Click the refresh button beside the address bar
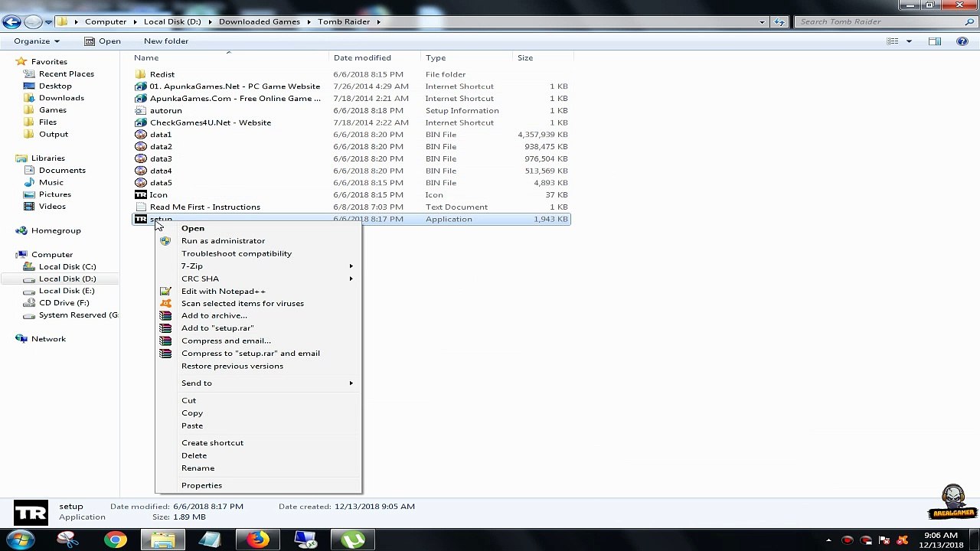Image resolution: width=980 pixels, height=551 pixels. point(779,21)
